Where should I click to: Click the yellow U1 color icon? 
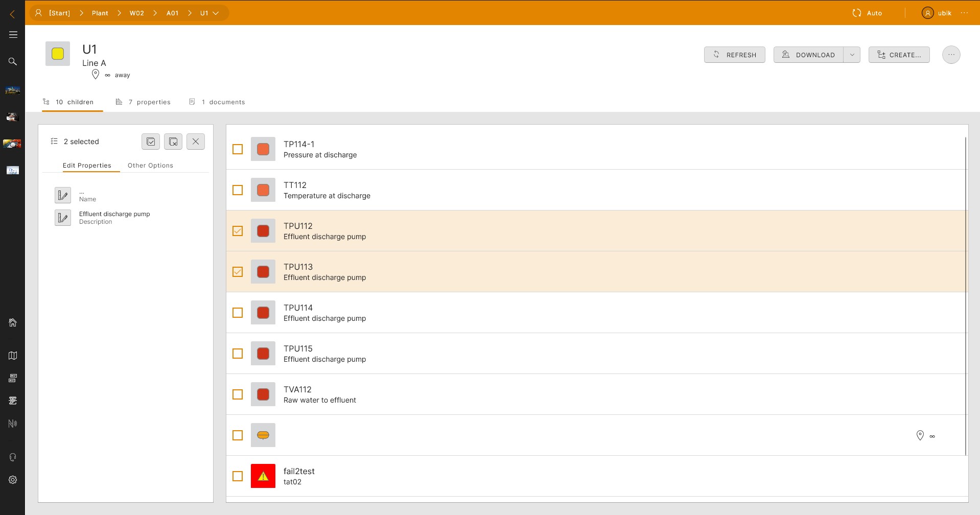tap(58, 54)
